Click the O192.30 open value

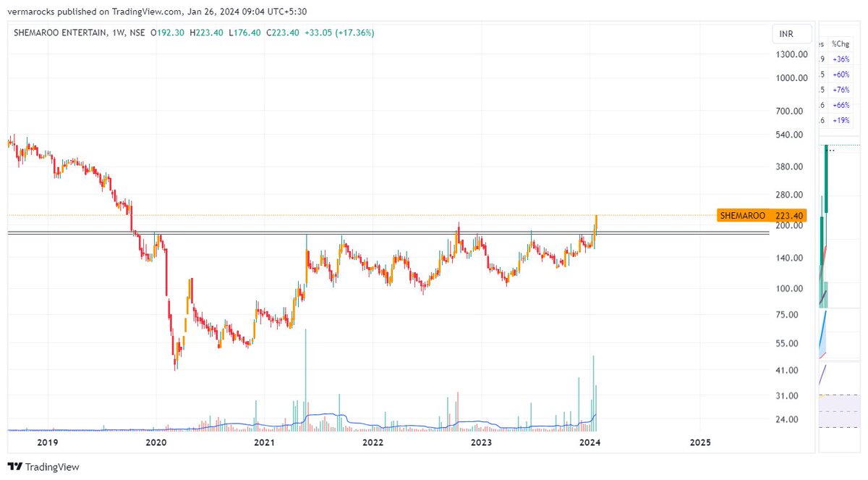169,33
